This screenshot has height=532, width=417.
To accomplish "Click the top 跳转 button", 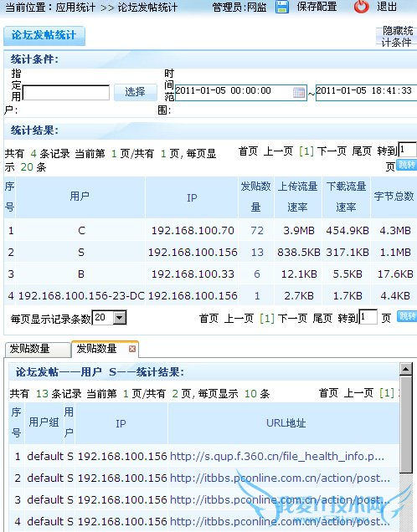I will pyautogui.click(x=407, y=166).
